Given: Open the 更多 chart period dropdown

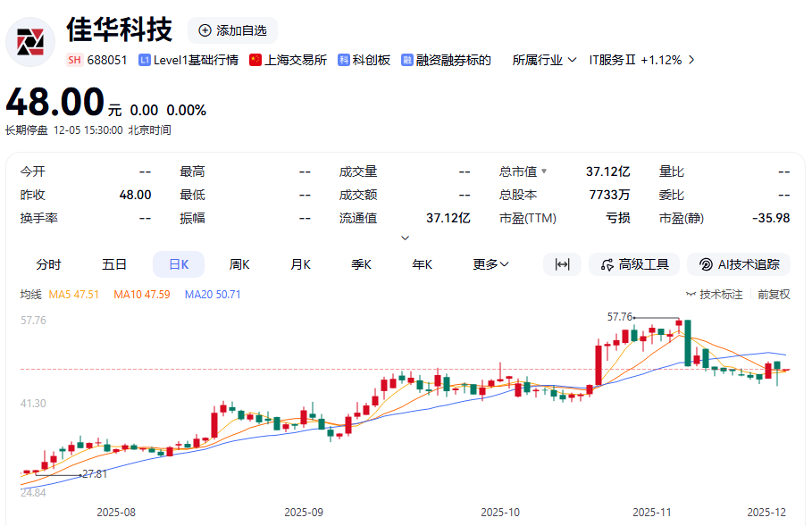Looking at the screenshot, I should (x=490, y=264).
